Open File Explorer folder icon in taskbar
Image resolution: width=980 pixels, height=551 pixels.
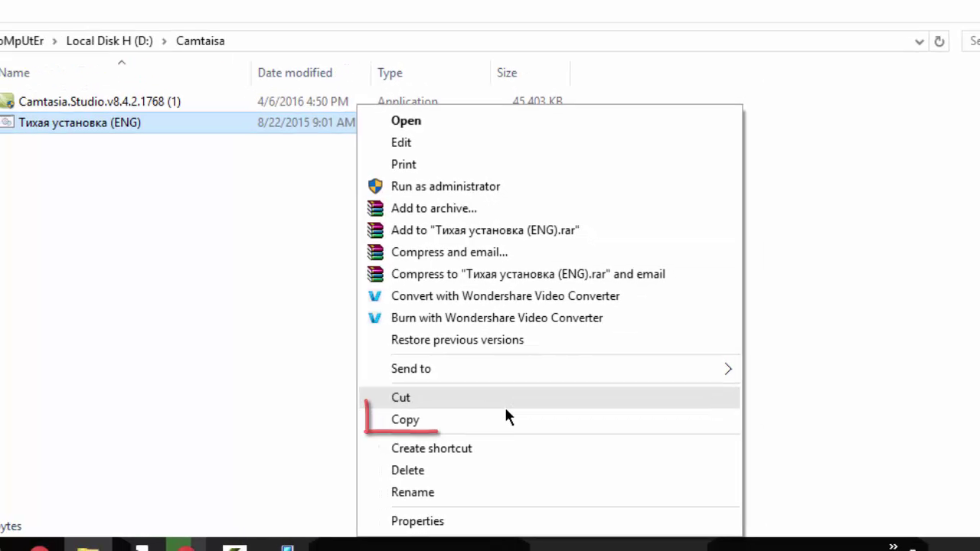pos(88,548)
